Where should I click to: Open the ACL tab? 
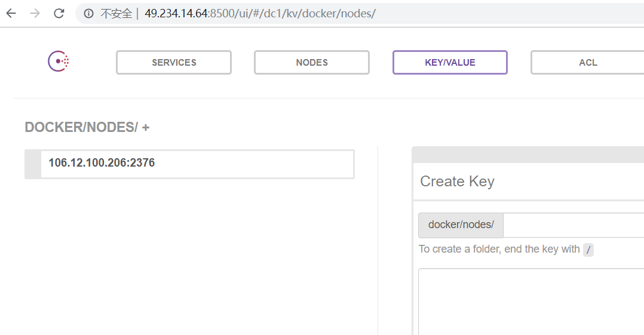coord(588,62)
